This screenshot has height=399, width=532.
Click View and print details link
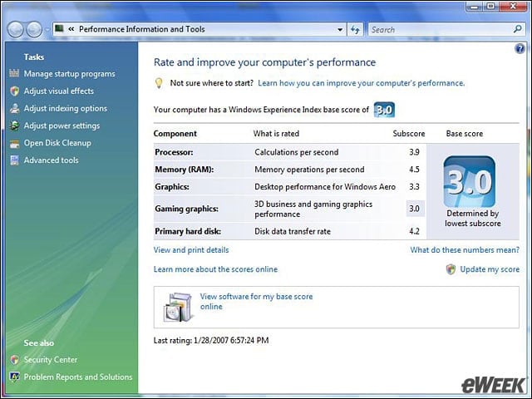[x=191, y=250]
